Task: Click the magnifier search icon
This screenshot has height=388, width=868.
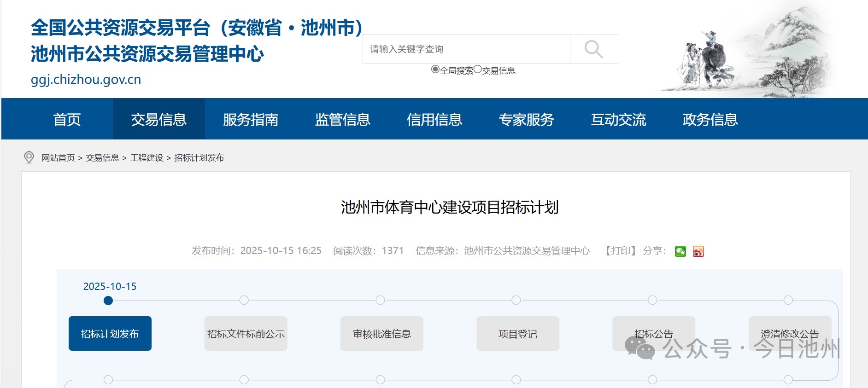Action: tap(593, 49)
